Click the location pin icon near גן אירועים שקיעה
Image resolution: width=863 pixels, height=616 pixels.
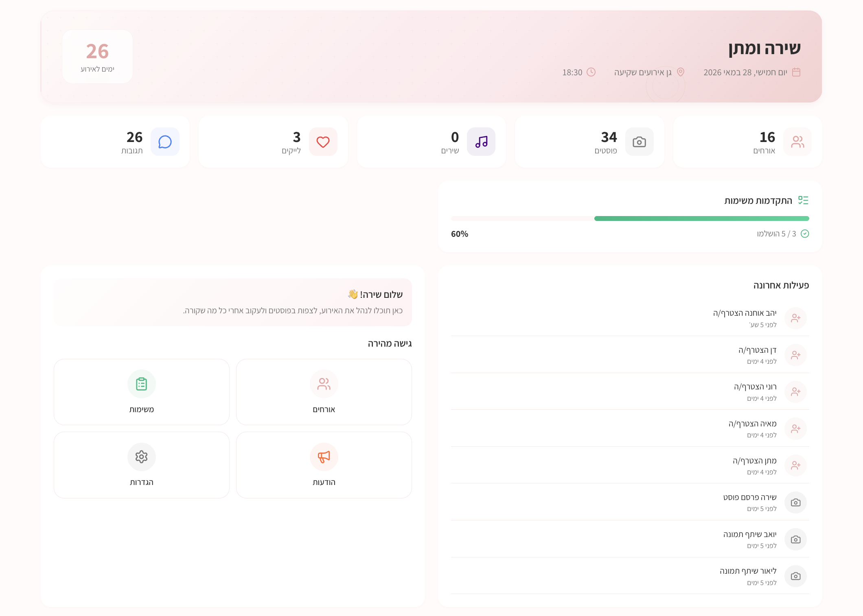tap(680, 72)
